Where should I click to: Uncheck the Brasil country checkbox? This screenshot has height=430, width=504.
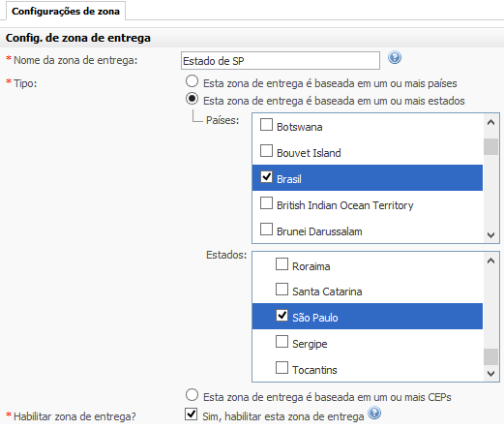pyautogui.click(x=266, y=177)
